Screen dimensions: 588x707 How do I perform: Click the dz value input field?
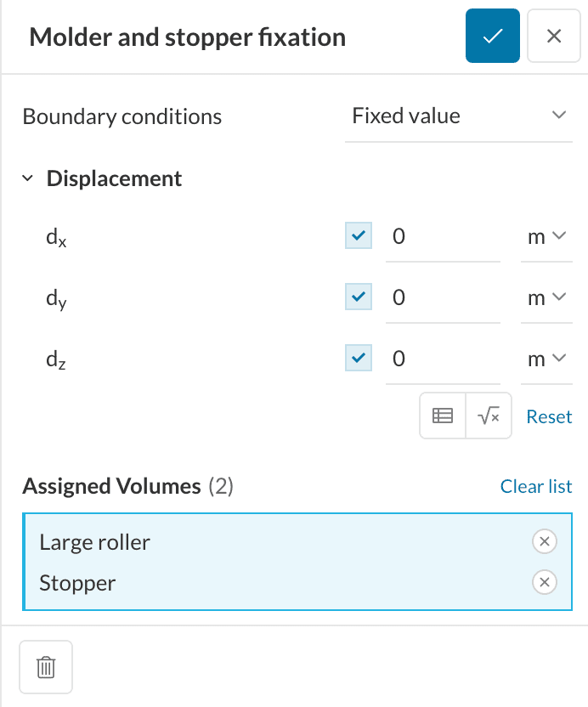pos(442,359)
